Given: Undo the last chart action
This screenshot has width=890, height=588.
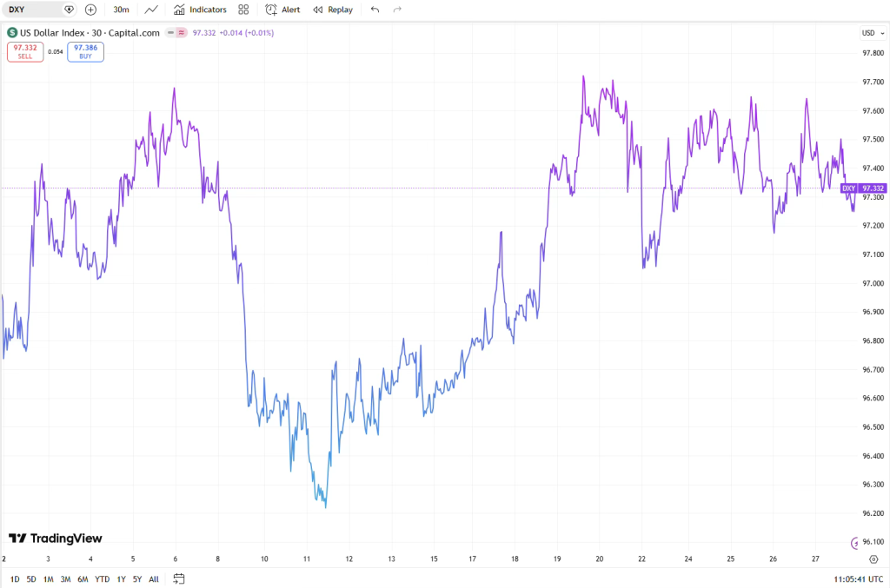Looking at the screenshot, I should tap(375, 10).
